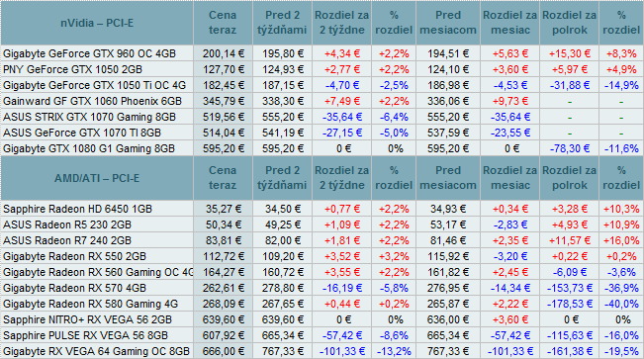The height and width of the screenshot is (359, 644).
Task: Click the 595,20 € current price of the GTX 1080 G1
Action: pos(223,148)
